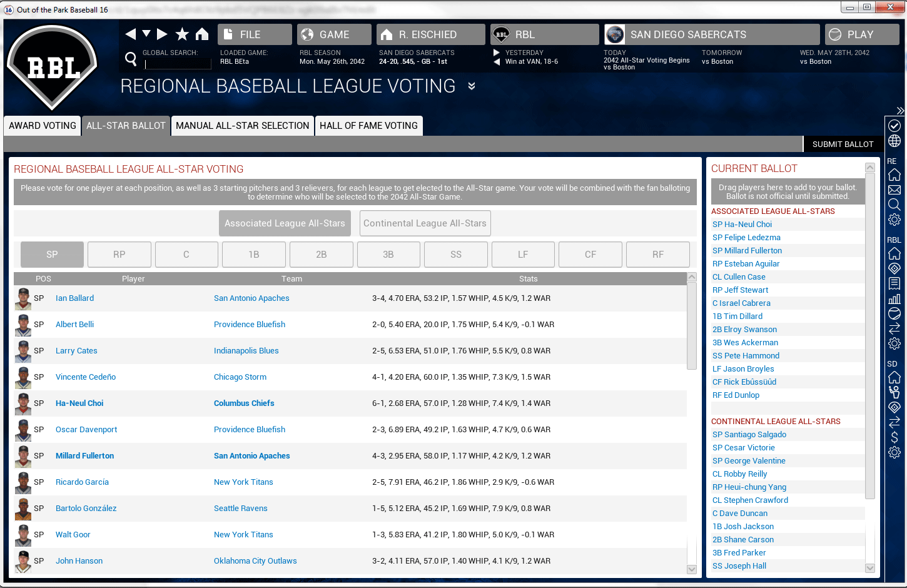Open the history dropdown triangle in the top bar
This screenshot has height=588, width=907.
pyautogui.click(x=146, y=33)
